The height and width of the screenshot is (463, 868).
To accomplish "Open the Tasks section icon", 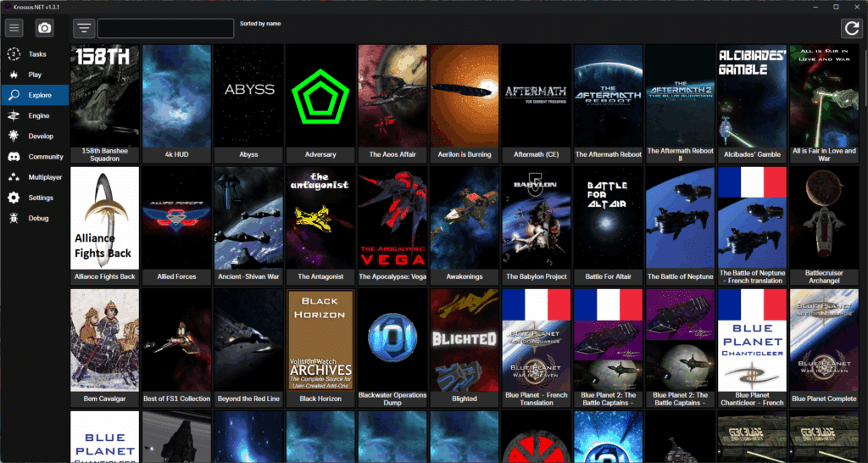I will 14,54.
